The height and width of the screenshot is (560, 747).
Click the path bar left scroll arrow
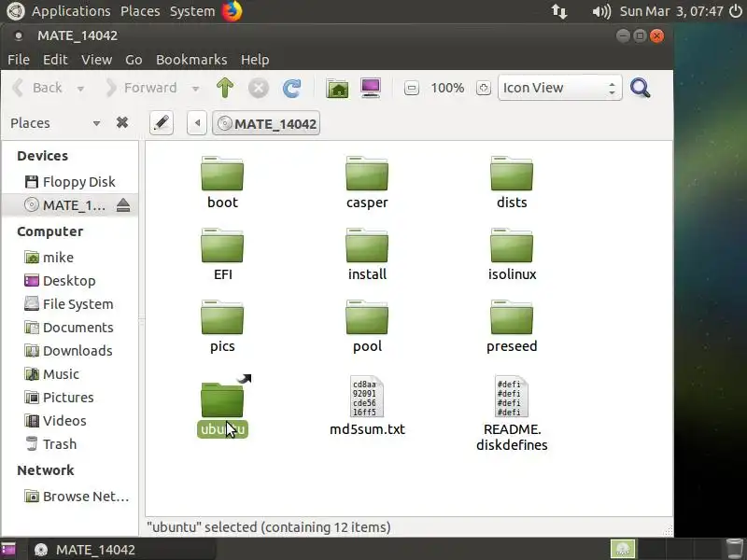tap(197, 123)
